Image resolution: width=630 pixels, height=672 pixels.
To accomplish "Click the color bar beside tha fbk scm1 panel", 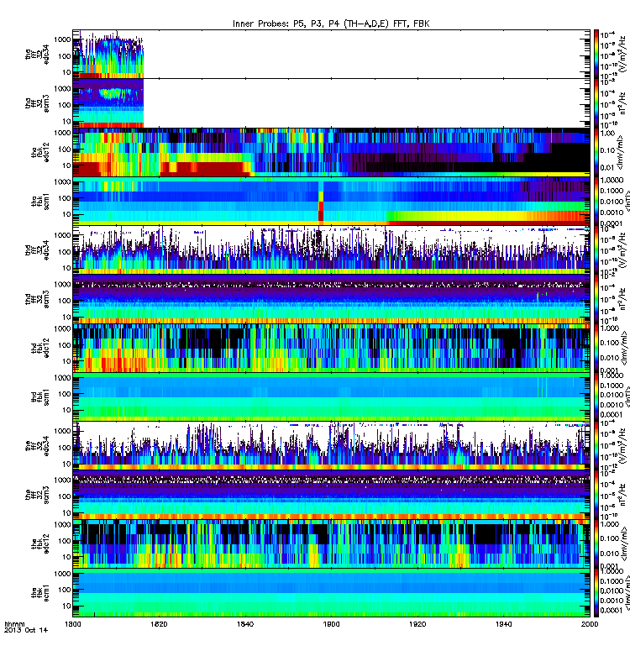I will (x=596, y=202).
